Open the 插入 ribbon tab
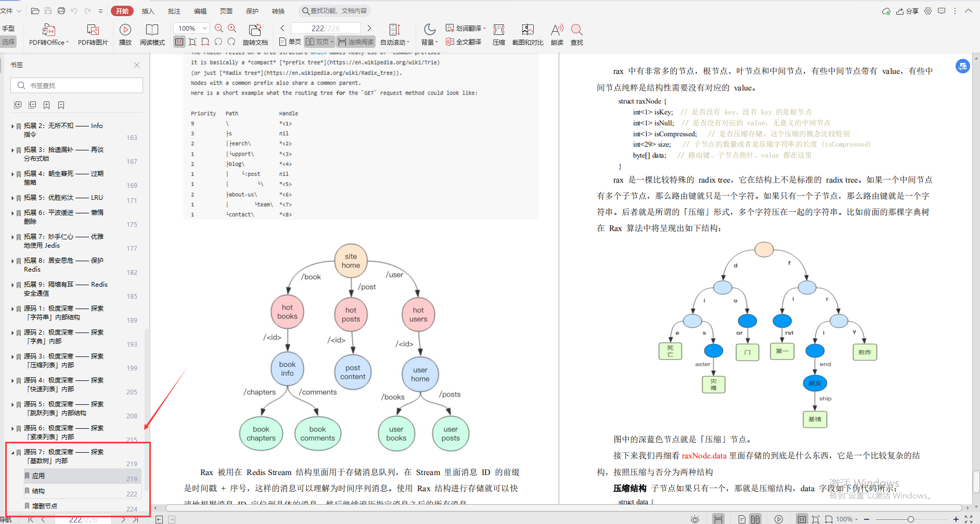Screen dimensions: 980x524 point(148,11)
